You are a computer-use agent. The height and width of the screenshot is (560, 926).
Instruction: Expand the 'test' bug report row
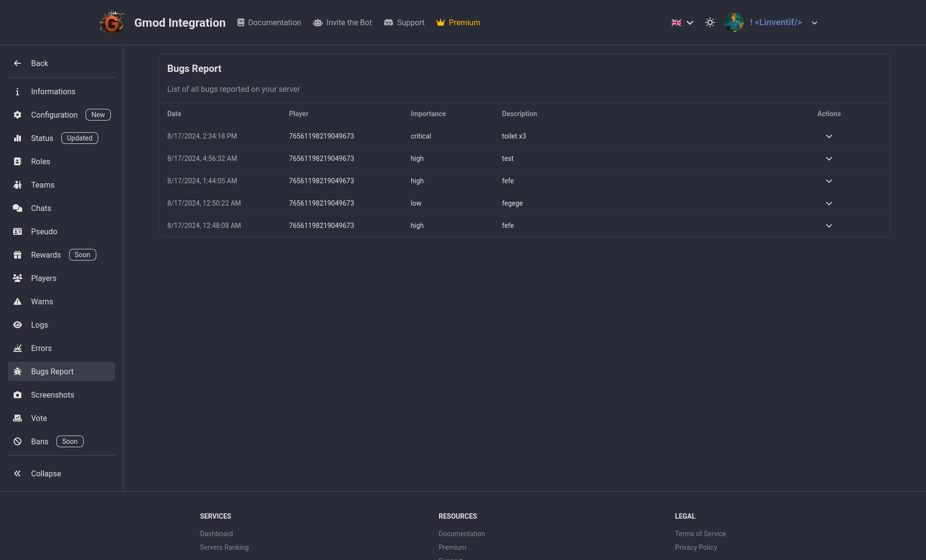(829, 159)
